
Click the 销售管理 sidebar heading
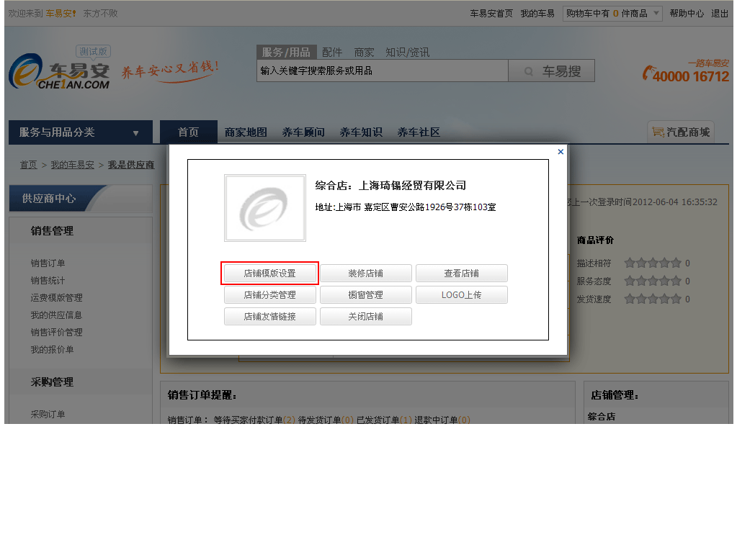[52, 231]
